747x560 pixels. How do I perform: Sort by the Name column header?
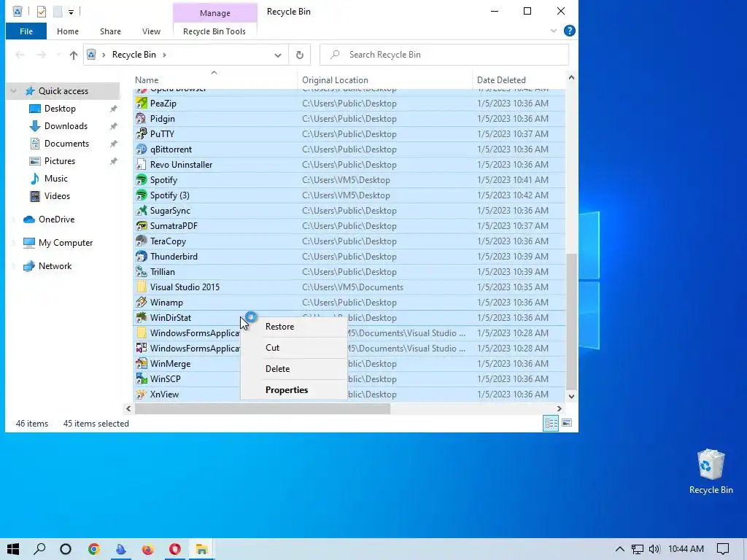tap(214, 80)
